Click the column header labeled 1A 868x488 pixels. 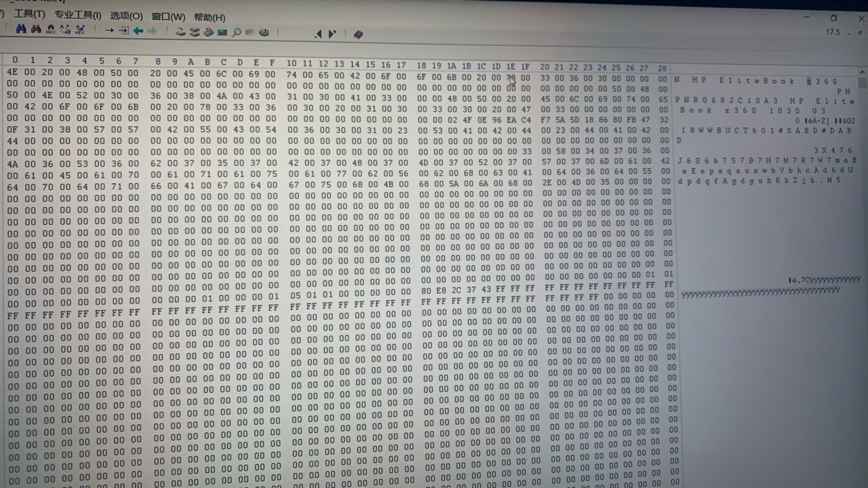(x=452, y=66)
